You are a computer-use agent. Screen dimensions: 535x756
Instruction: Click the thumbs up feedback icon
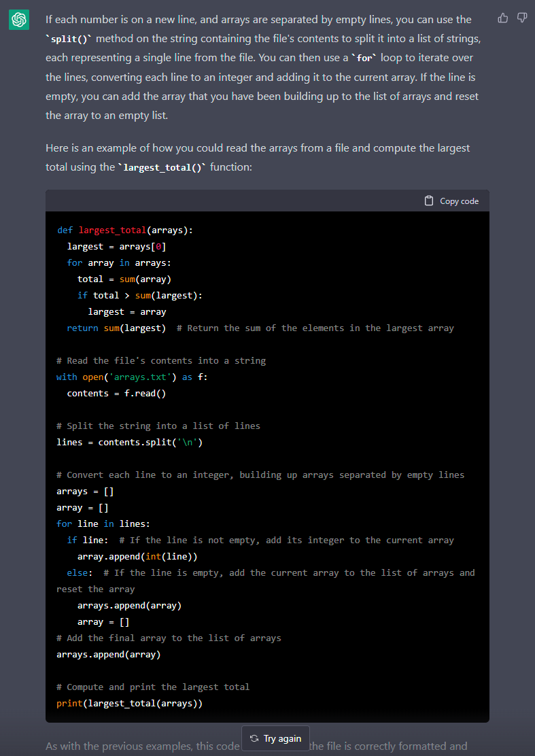[x=502, y=18]
